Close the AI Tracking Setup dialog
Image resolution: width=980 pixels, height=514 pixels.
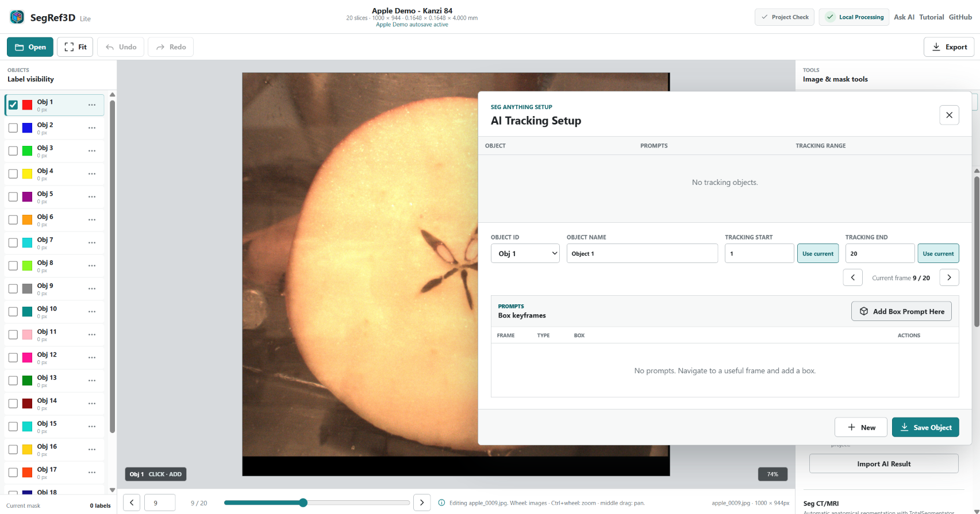(949, 115)
